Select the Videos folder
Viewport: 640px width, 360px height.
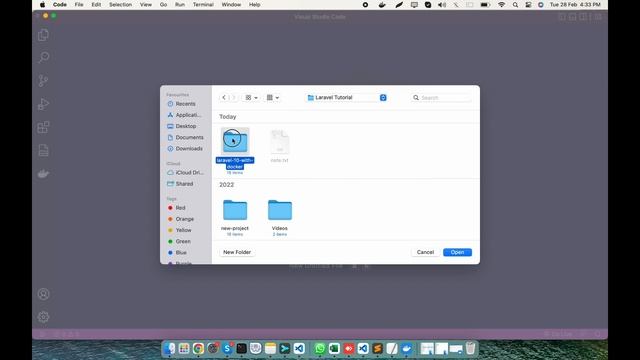(280, 217)
